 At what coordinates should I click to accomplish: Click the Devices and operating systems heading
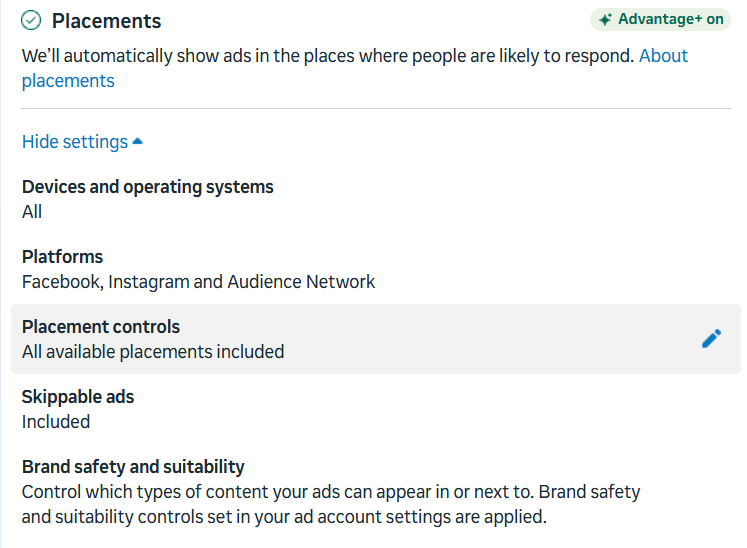click(148, 187)
